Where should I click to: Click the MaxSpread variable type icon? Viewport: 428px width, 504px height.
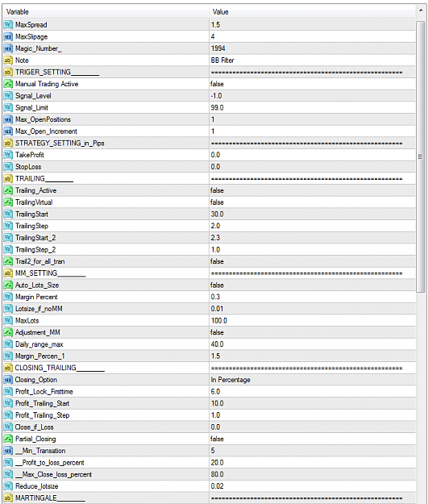point(8,25)
